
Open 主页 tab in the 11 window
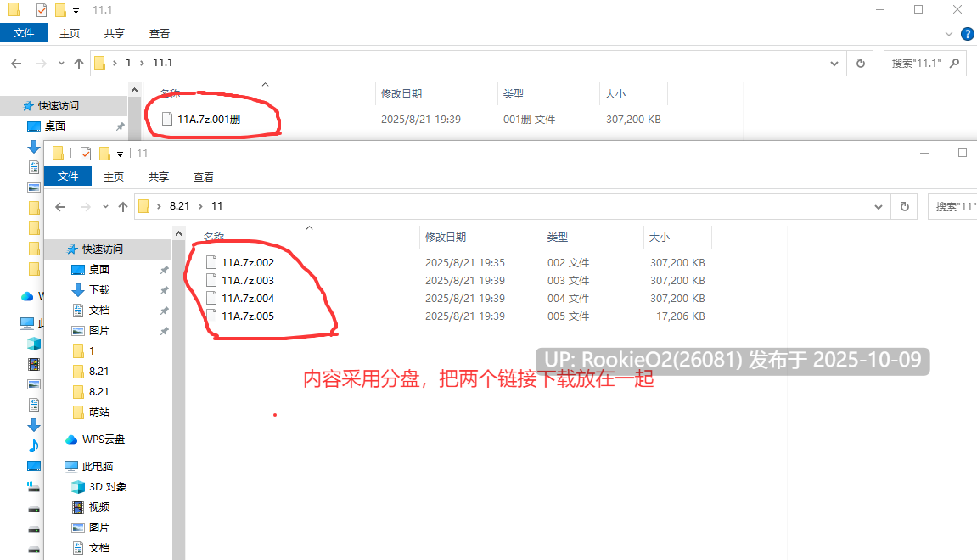tap(114, 176)
